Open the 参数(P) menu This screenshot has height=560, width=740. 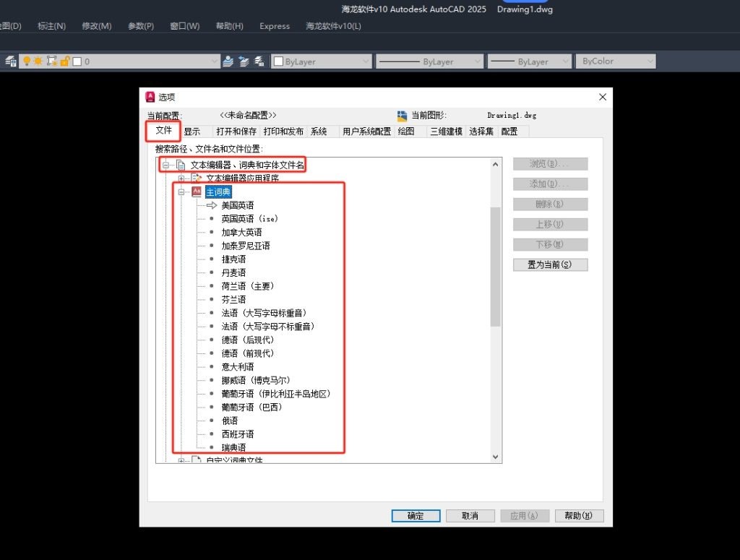(x=141, y=26)
